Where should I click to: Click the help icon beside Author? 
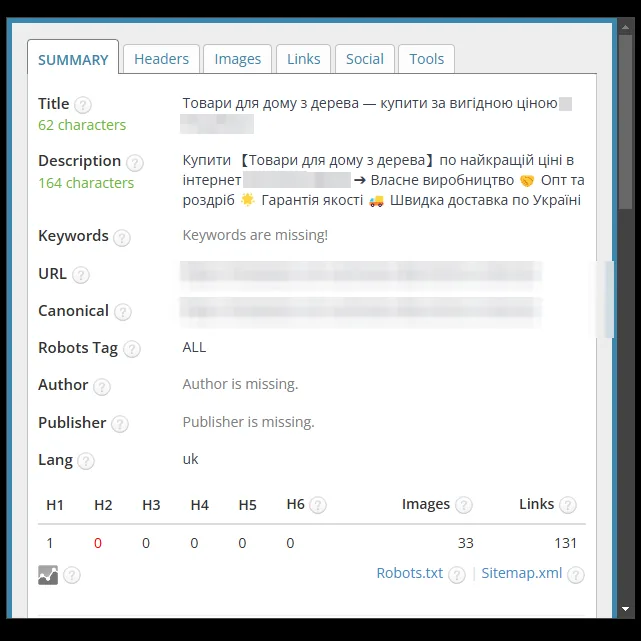click(x=102, y=386)
